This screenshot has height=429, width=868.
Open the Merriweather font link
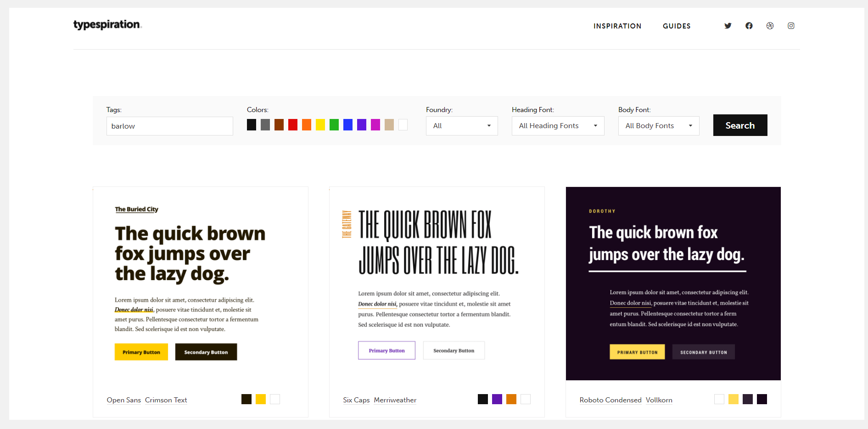(x=395, y=400)
